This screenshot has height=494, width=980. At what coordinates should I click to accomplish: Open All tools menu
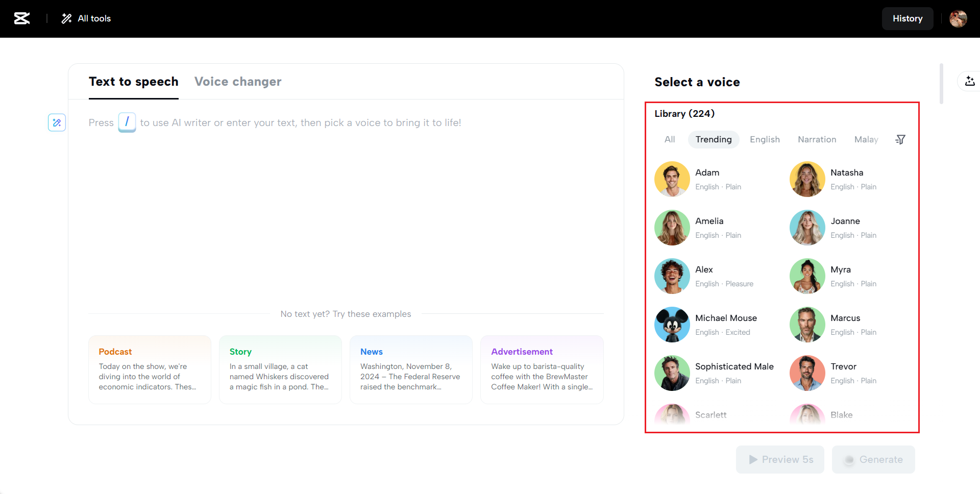coord(86,18)
